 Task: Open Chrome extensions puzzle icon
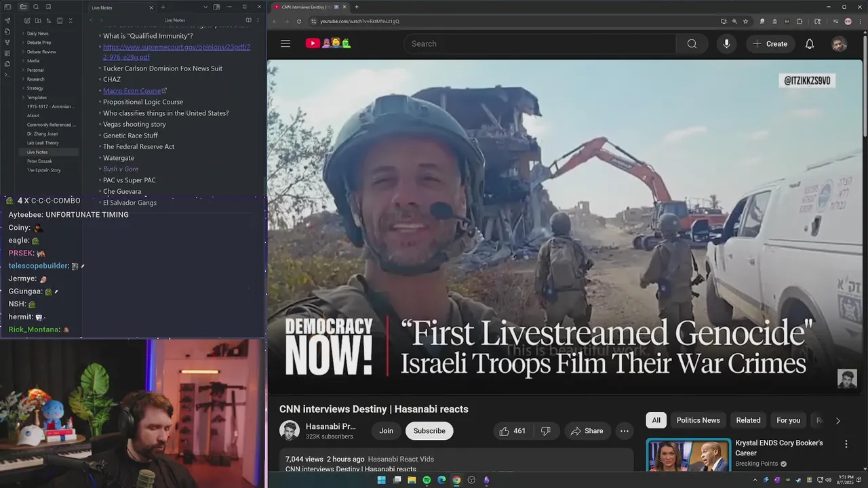(799, 21)
